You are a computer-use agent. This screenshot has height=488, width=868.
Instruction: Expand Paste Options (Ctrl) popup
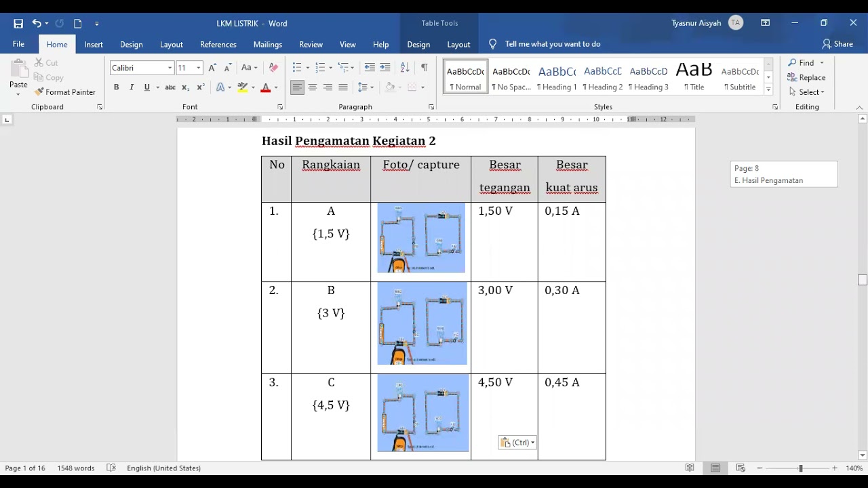tap(517, 443)
